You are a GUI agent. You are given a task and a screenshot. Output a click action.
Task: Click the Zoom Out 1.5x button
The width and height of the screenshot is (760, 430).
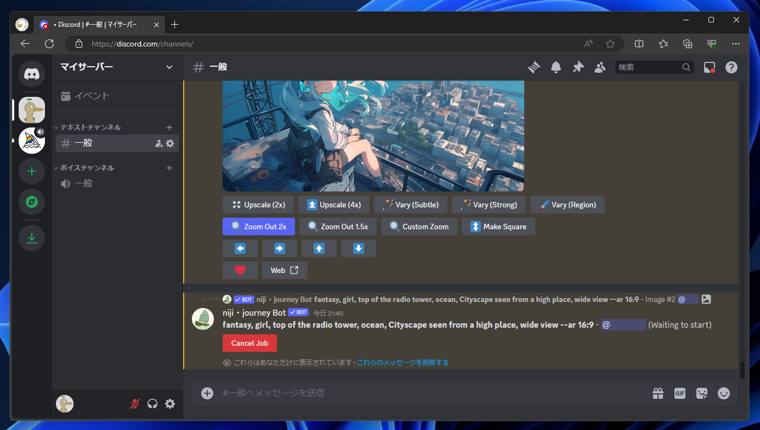tap(338, 226)
